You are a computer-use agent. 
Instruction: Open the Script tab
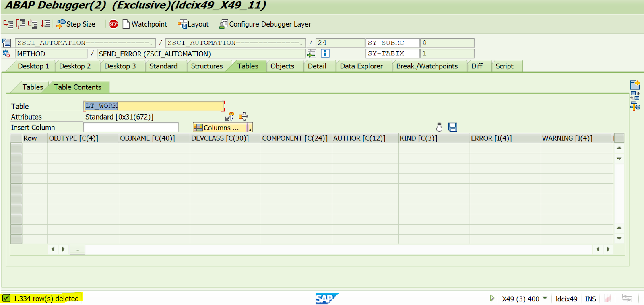coord(504,66)
